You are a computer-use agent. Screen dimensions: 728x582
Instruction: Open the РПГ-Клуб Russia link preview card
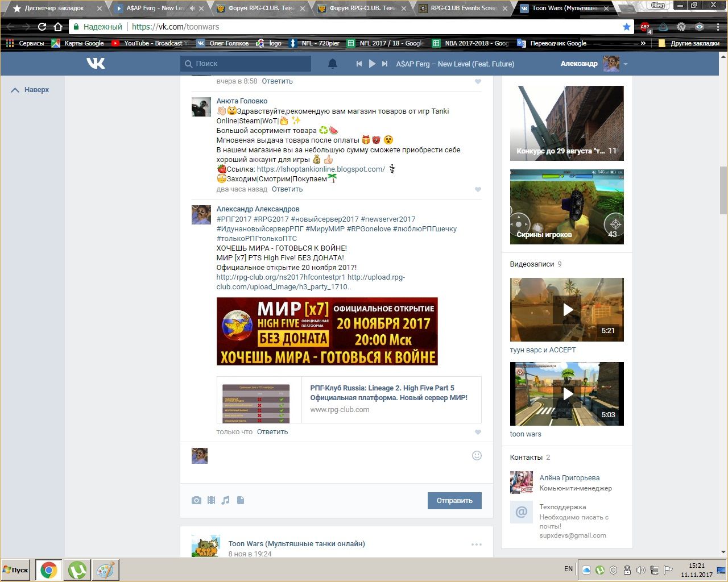point(349,400)
